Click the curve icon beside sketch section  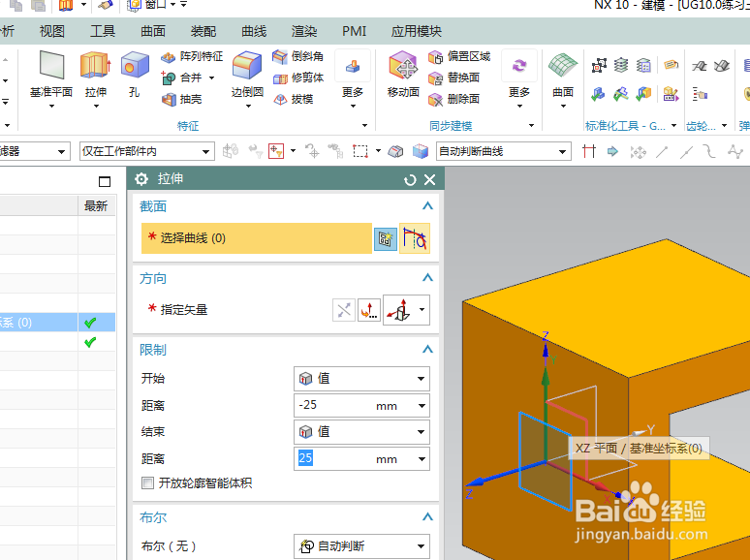(x=414, y=238)
